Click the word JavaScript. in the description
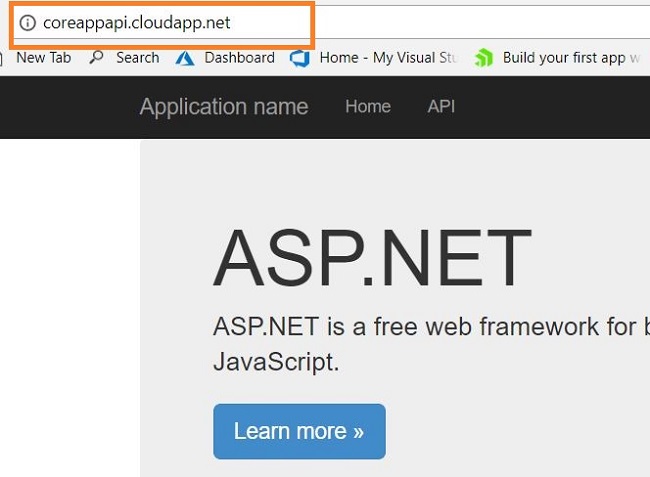Screen dimensions: 650x477 276,362
